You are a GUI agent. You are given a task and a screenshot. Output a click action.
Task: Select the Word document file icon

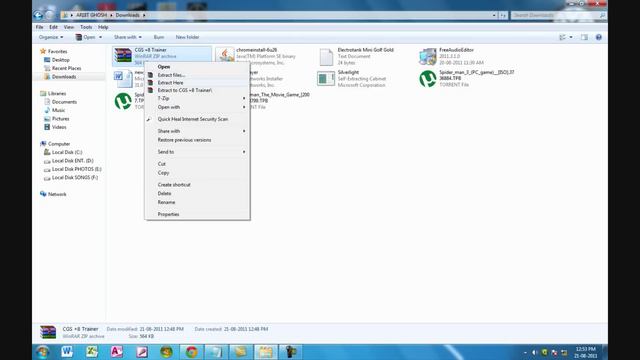(123, 78)
